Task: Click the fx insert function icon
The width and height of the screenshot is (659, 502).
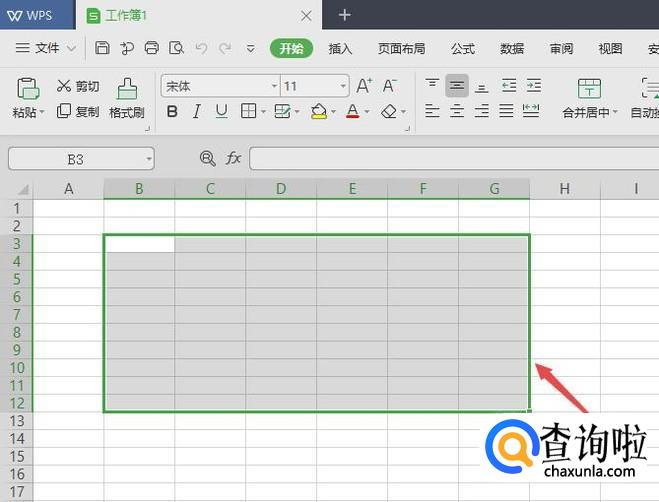Action: pyautogui.click(x=233, y=159)
